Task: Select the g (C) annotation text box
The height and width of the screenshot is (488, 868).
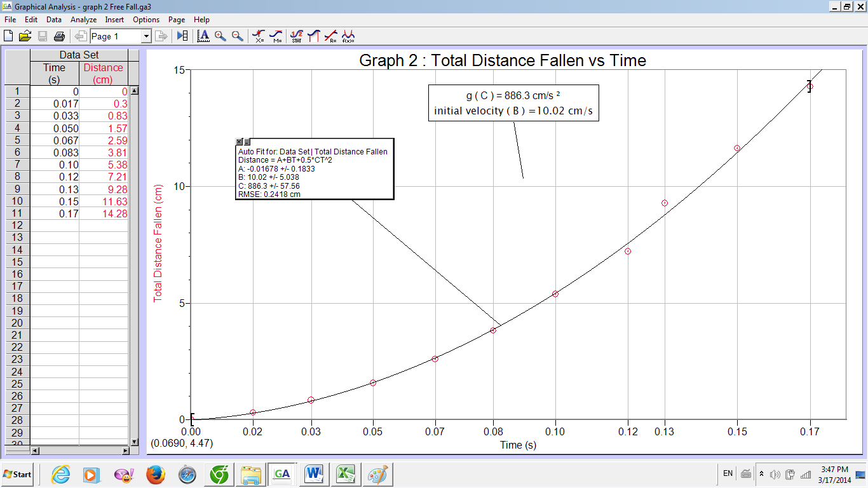Action: pyautogui.click(x=513, y=103)
